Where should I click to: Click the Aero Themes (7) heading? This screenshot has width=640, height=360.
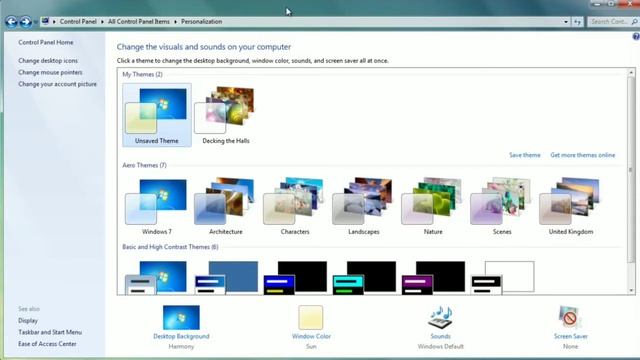pyautogui.click(x=144, y=165)
